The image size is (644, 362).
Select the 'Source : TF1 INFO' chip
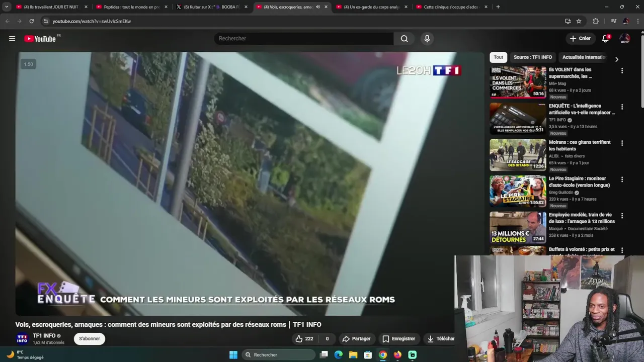533,57
